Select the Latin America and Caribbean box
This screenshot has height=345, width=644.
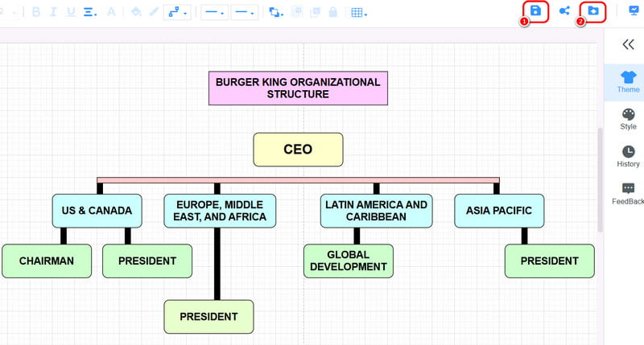click(x=376, y=211)
